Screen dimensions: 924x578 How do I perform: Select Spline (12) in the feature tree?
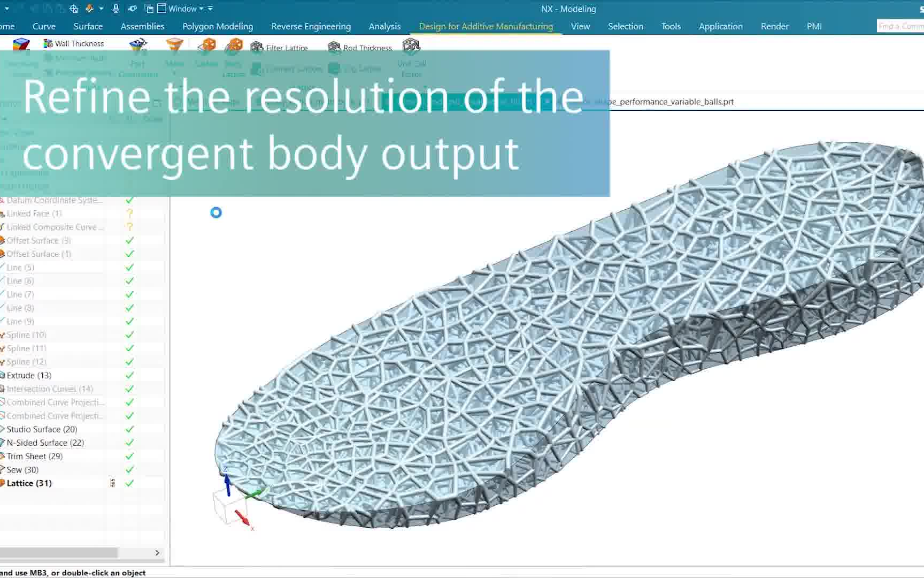26,362
